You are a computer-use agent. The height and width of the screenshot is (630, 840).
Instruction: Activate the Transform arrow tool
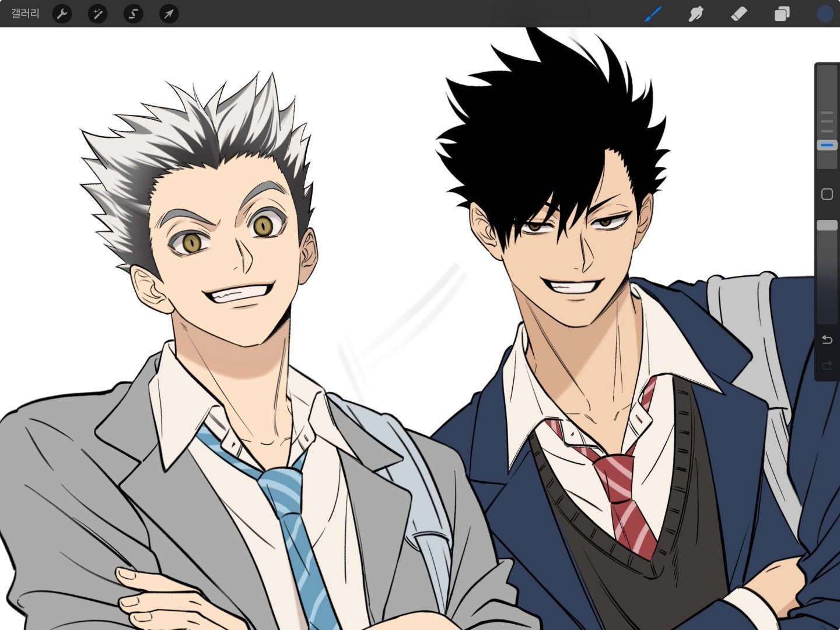[x=169, y=13]
